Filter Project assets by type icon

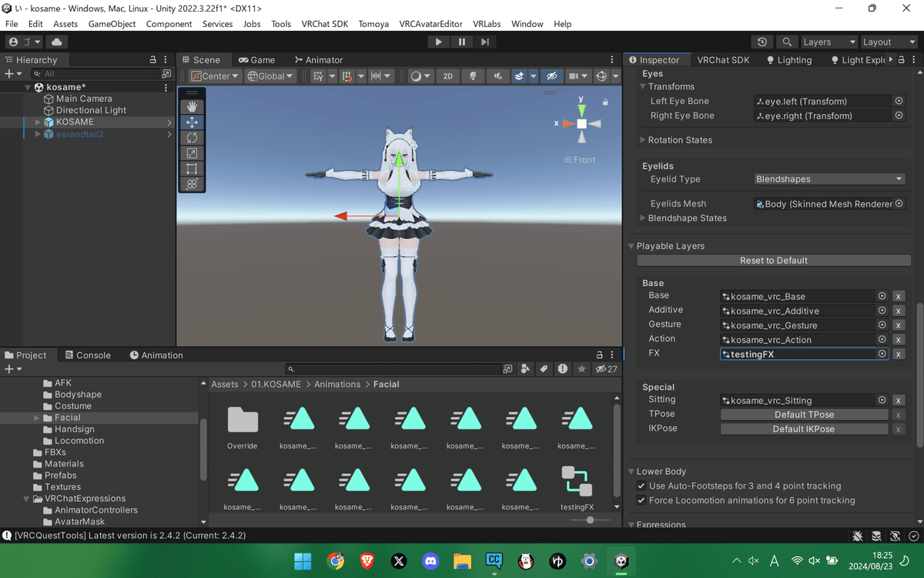click(525, 369)
